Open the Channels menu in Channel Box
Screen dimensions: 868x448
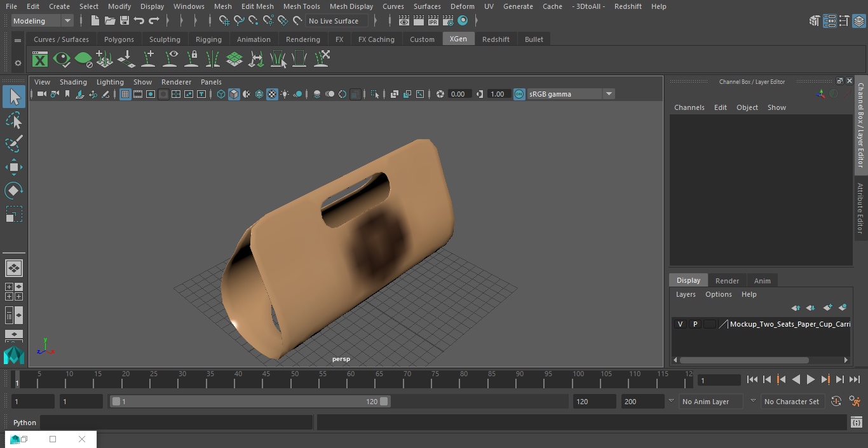coord(689,107)
